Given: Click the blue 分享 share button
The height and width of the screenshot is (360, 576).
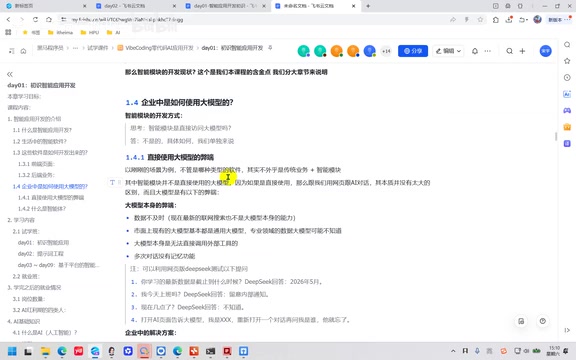Looking at the screenshot, I should 413,51.
